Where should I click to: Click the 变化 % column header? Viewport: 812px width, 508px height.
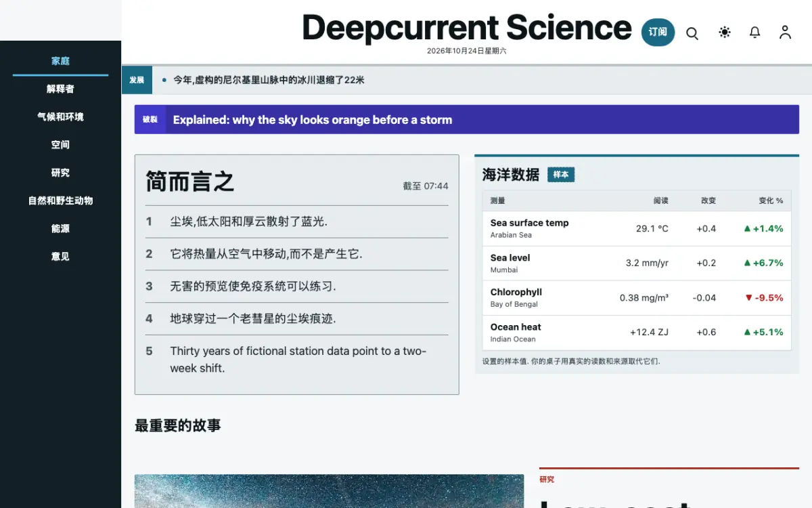(x=771, y=200)
